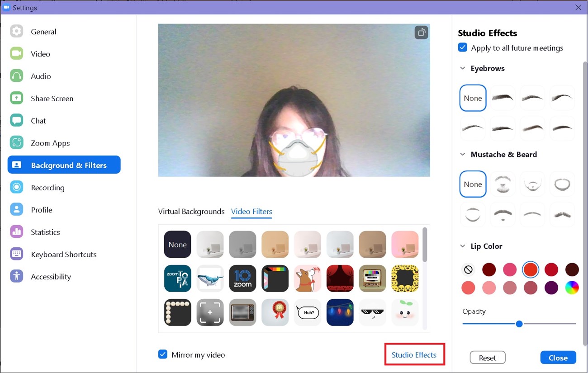Apply the whale picture filter
Viewport: 588px width, 373px height.
pos(210,279)
